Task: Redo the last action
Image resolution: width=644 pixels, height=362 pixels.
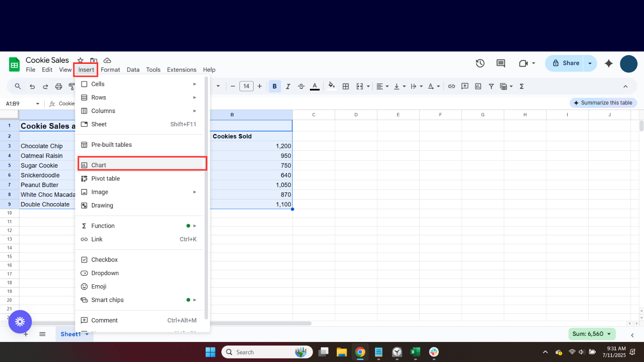Action: tap(45, 86)
